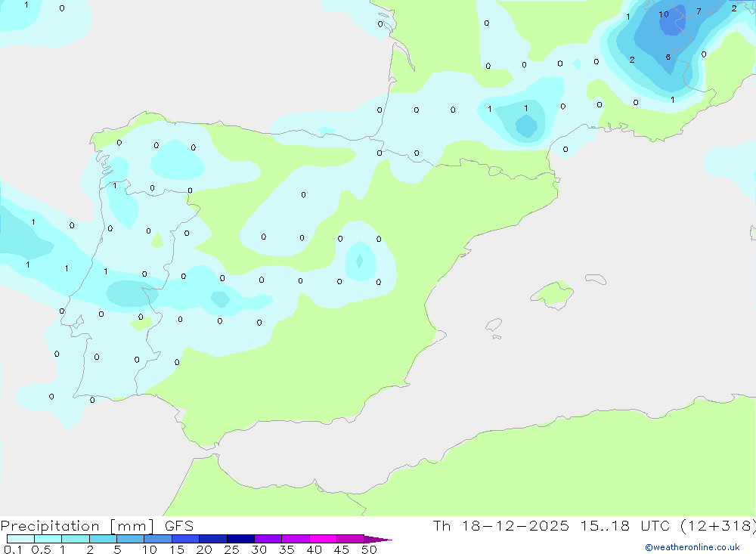Select the 5–10 mm legend color box
This screenshot has width=756, height=554.
pyautogui.click(x=131, y=539)
